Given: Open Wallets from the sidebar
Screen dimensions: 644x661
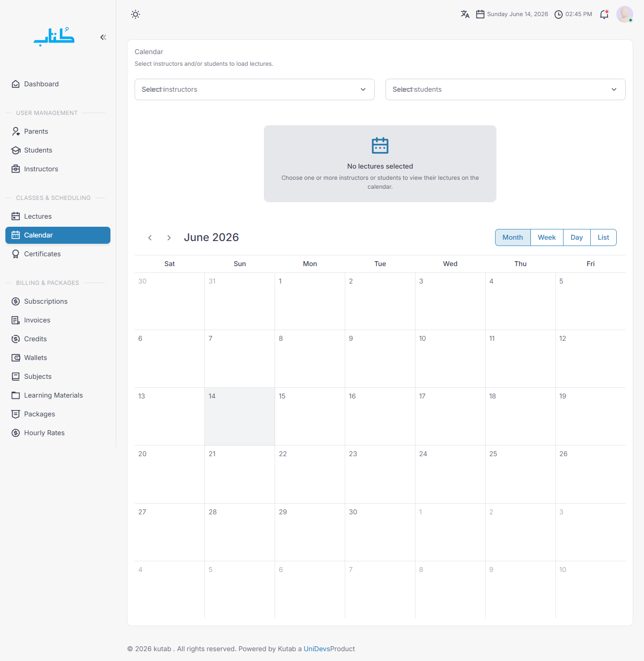Looking at the screenshot, I should pos(58,358).
